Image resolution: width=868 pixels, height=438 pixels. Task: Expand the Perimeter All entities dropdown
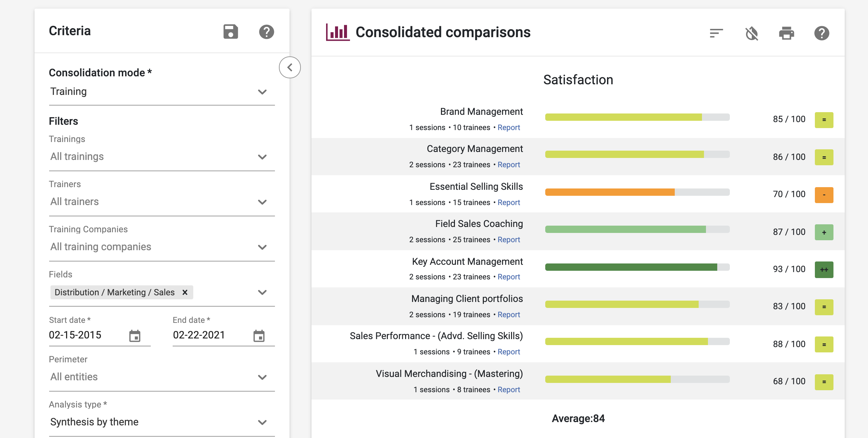(262, 377)
